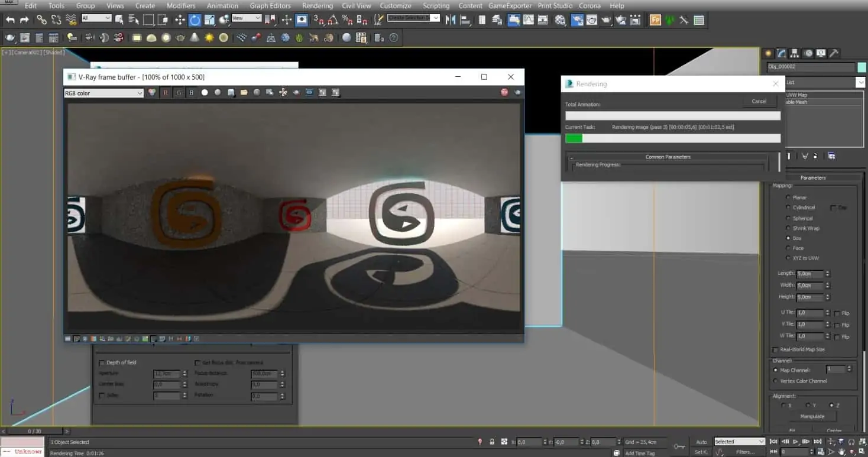The image size is (868, 457).
Task: Click the Current Task green progress bar
Action: click(x=673, y=138)
